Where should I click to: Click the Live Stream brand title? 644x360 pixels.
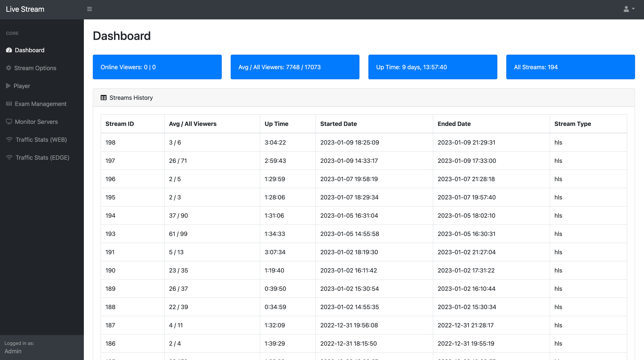25,9
